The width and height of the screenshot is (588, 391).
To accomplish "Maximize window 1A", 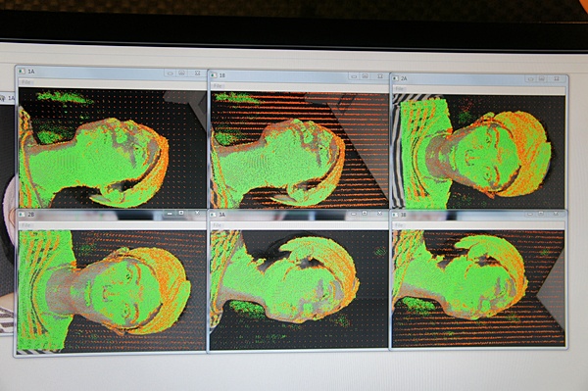I will (x=182, y=73).
